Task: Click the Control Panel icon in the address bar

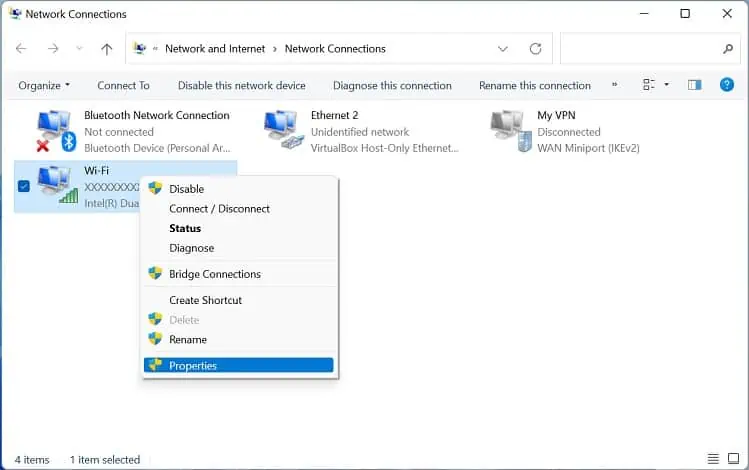Action: [139, 48]
